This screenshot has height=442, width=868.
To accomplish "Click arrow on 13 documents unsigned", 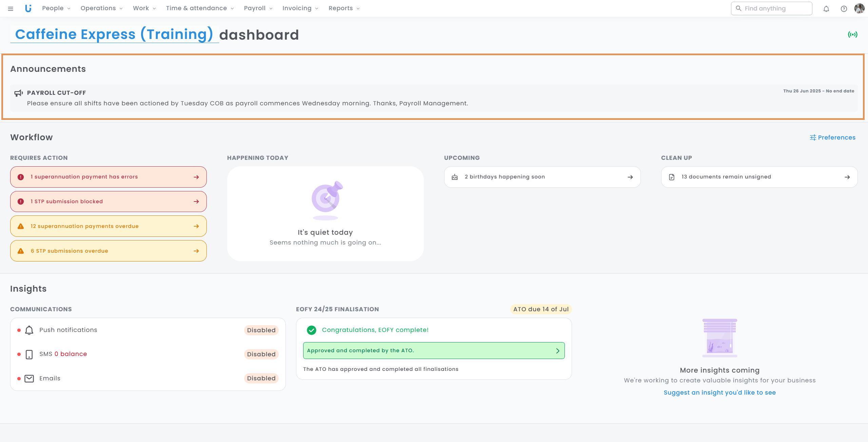I will click(x=847, y=177).
